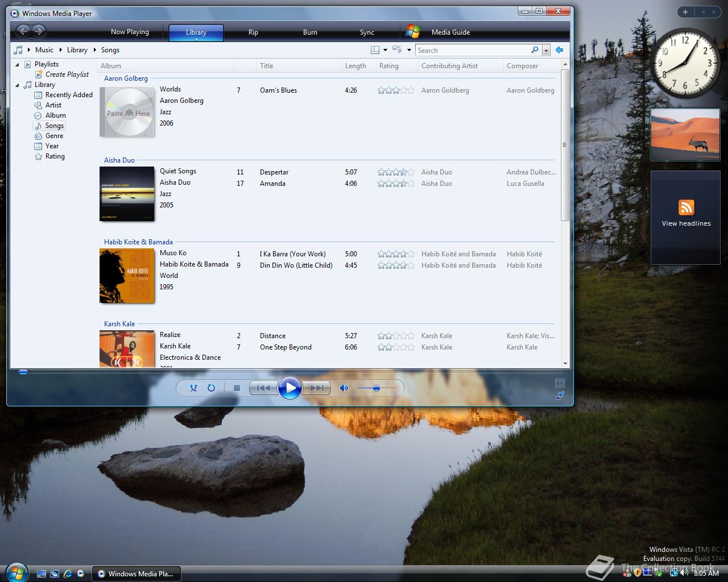Start playback with the Play button
The image size is (728, 582).
pyautogui.click(x=290, y=388)
